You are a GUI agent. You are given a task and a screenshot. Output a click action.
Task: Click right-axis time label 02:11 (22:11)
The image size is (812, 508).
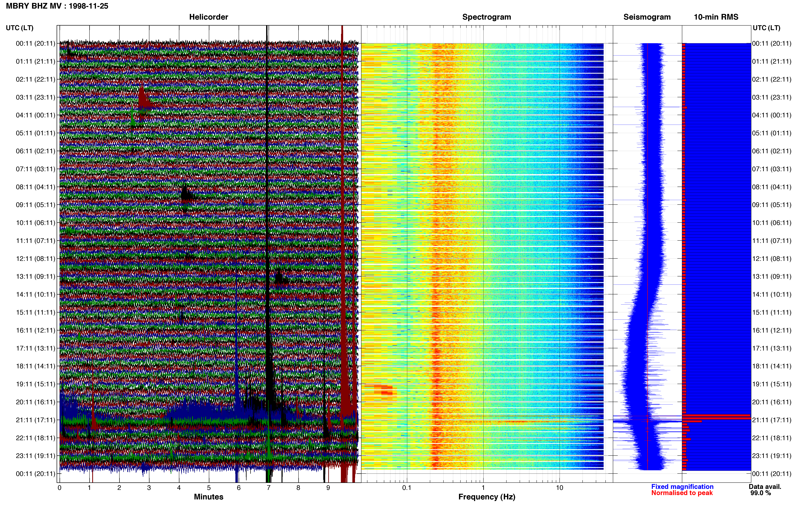772,79
